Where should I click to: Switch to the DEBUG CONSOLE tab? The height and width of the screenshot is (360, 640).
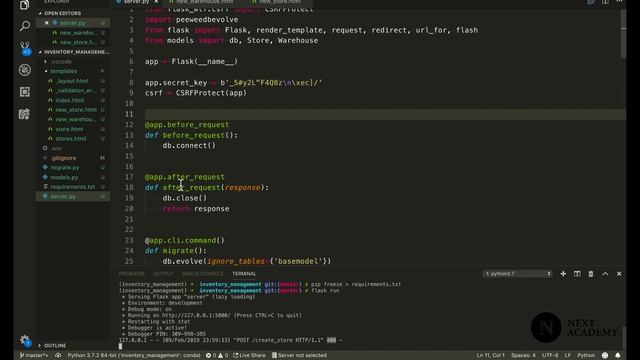[x=202, y=274]
